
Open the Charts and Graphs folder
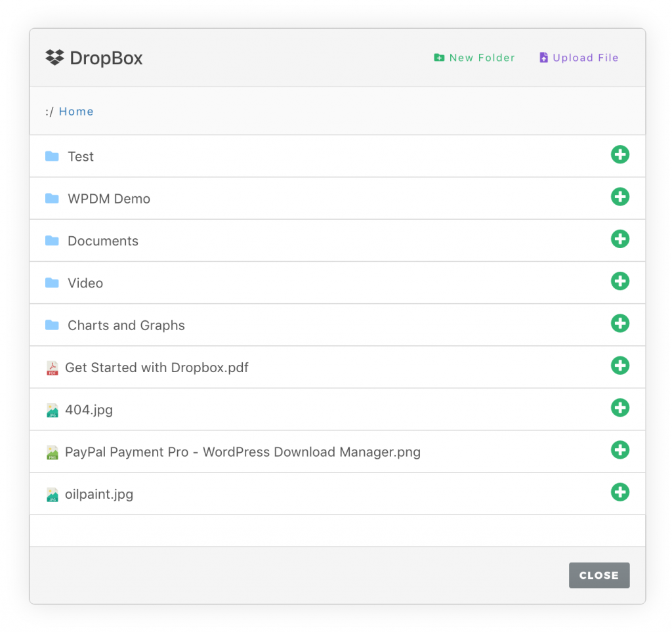coord(126,325)
